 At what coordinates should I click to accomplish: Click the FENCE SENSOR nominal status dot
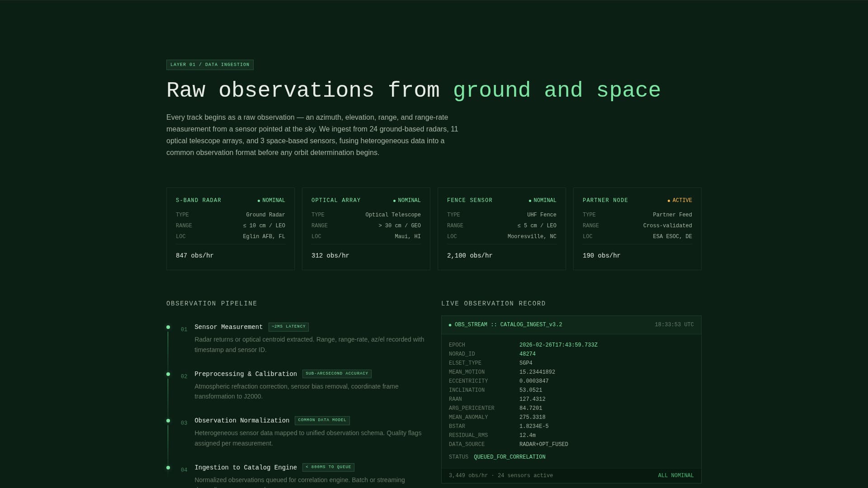tap(530, 200)
